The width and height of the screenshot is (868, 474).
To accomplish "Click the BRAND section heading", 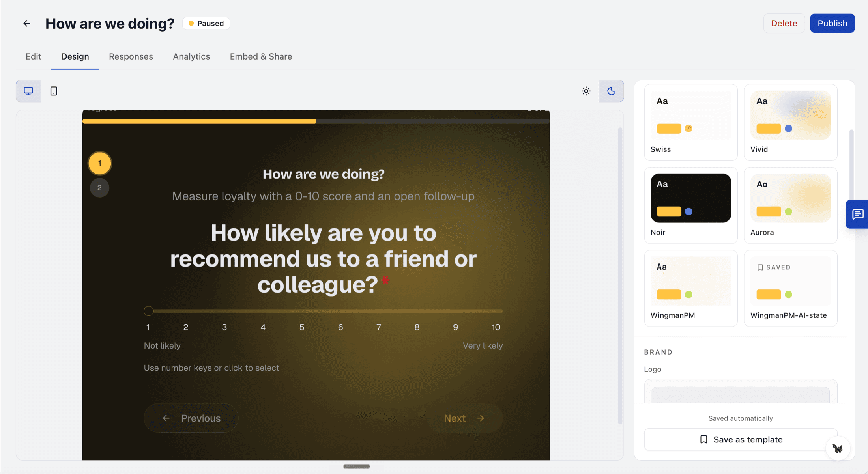I will point(658,352).
